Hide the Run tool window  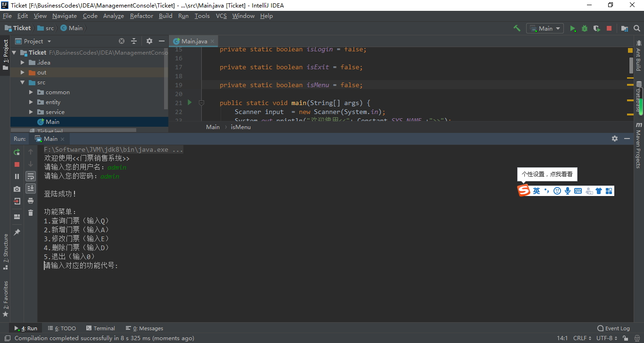(627, 139)
